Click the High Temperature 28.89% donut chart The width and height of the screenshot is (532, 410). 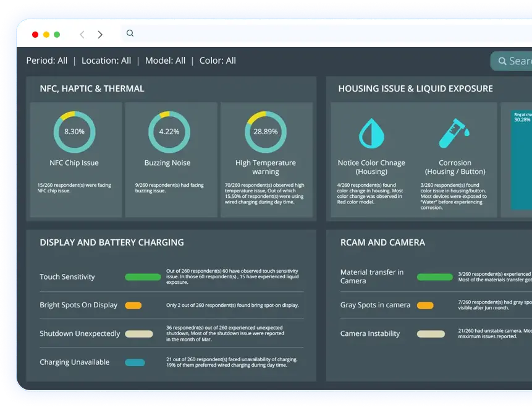click(x=266, y=132)
